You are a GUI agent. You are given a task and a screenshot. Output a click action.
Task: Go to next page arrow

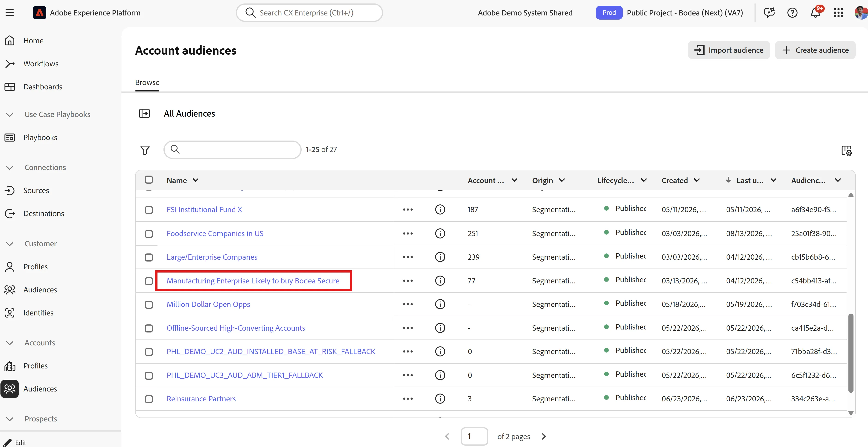pyautogui.click(x=544, y=437)
